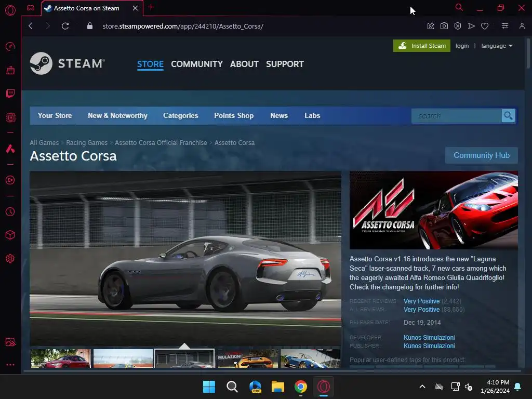Open Easy Setup sliders icon
This screenshot has height=399, width=532.
505,26
